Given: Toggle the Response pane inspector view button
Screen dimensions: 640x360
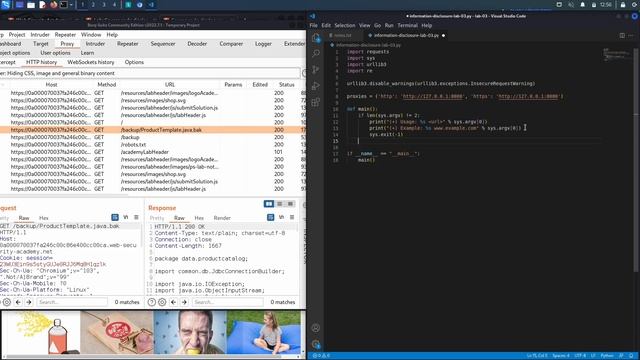Looking at the screenshot, I should click(271, 217).
